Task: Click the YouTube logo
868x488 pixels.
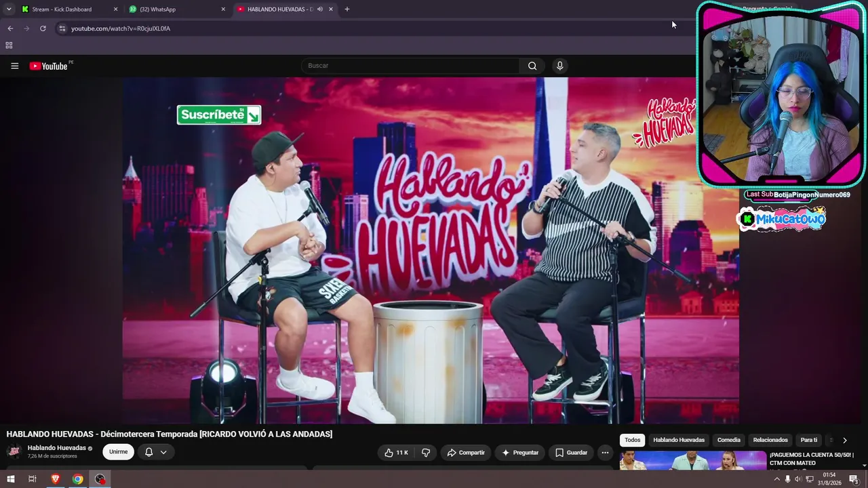Action: [49, 66]
